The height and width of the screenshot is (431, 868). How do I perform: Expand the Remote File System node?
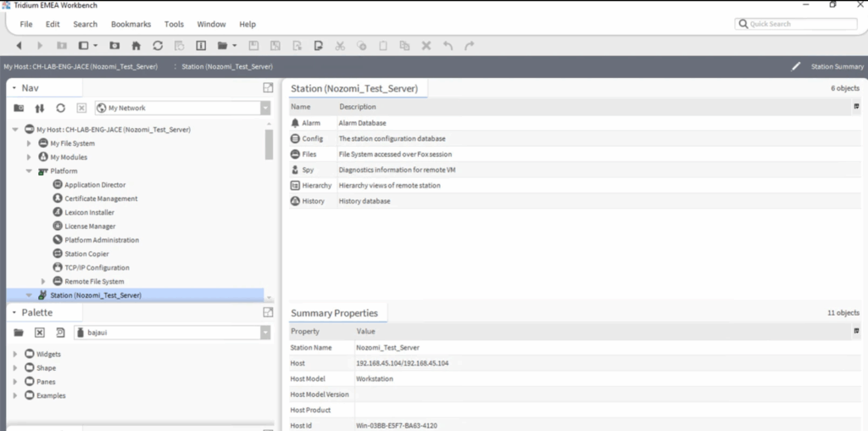pyautogui.click(x=43, y=282)
